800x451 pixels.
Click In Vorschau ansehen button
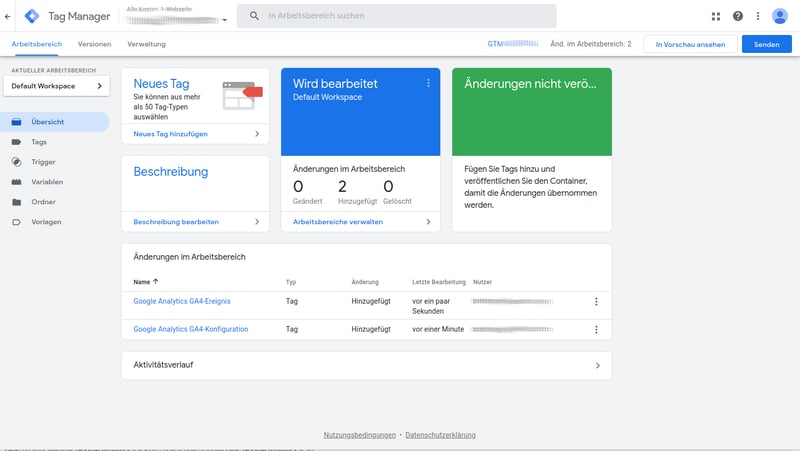tap(690, 45)
